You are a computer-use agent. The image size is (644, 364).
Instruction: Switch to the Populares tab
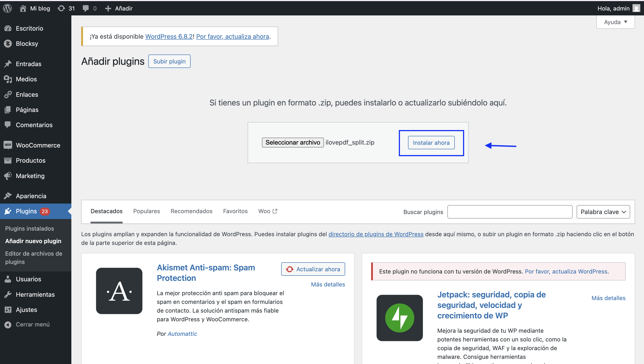click(146, 211)
